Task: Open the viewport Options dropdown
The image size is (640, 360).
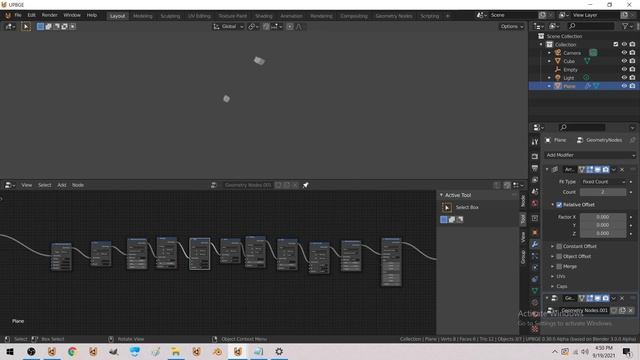Action: click(x=511, y=27)
